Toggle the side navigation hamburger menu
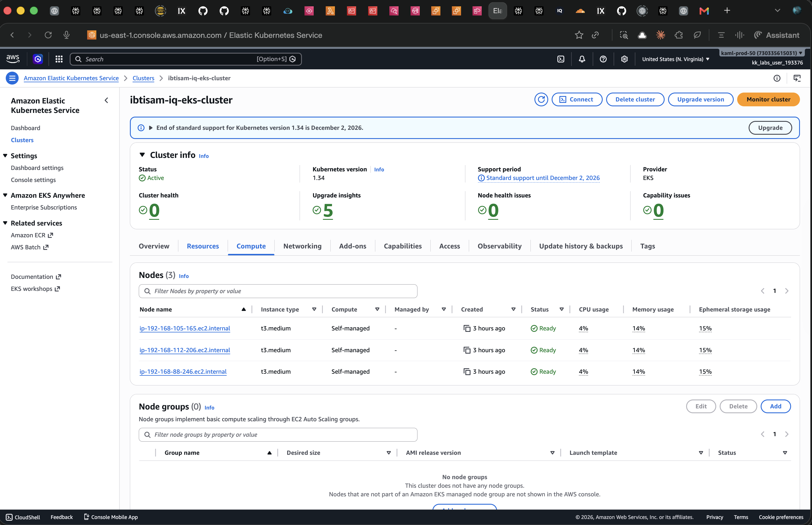Image resolution: width=812 pixels, height=525 pixels. (12, 78)
